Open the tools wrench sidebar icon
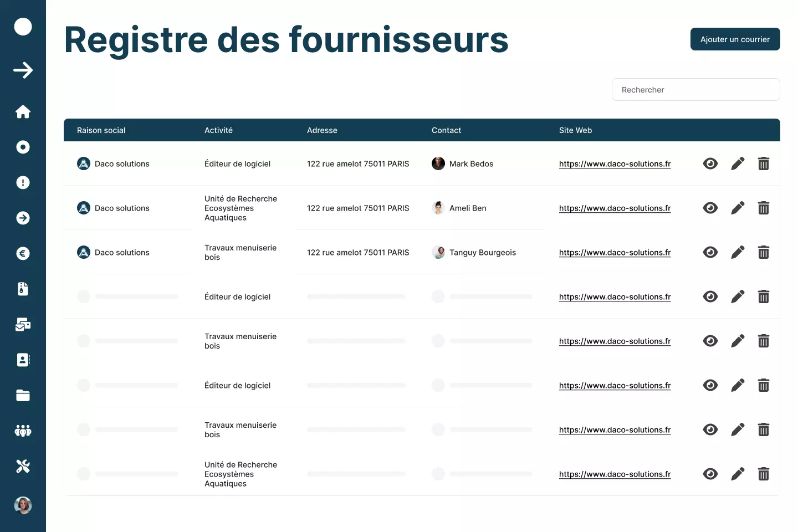Image resolution: width=798 pixels, height=532 pixels. pyautogui.click(x=23, y=467)
